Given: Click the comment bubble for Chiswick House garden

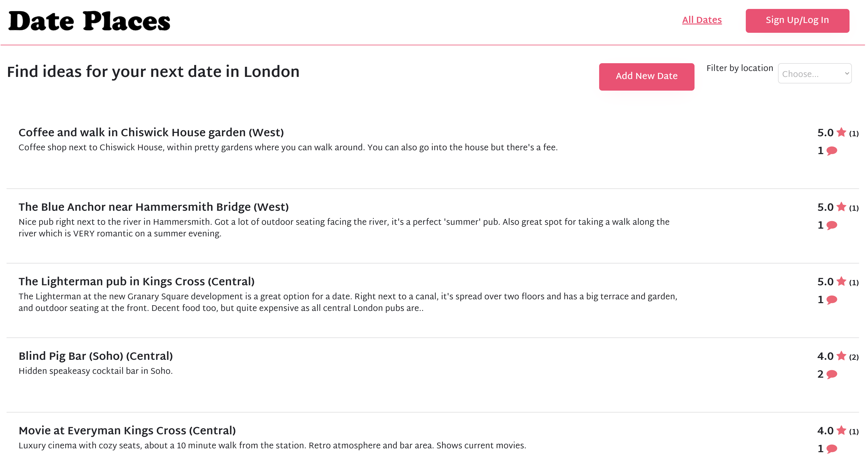Looking at the screenshot, I should pos(832,151).
